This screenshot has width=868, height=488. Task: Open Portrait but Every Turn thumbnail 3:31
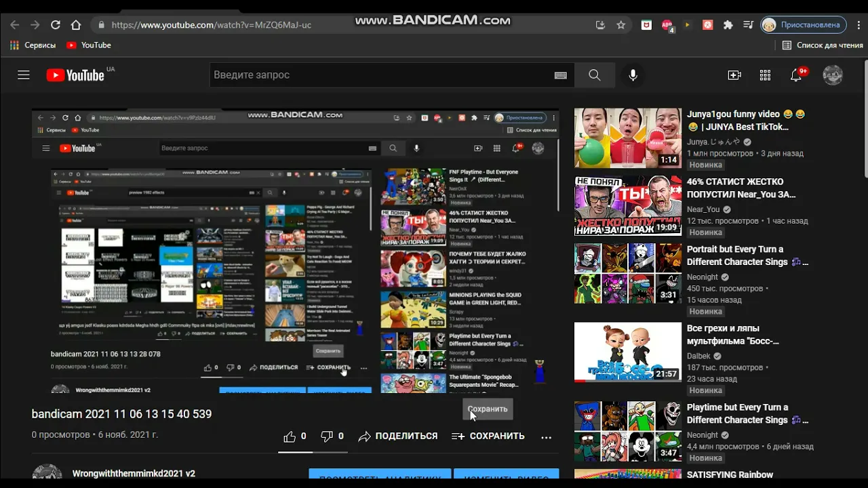tap(628, 273)
